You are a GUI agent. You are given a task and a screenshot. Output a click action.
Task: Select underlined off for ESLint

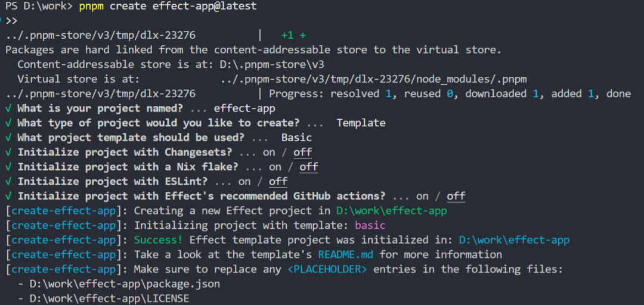pyautogui.click(x=278, y=182)
